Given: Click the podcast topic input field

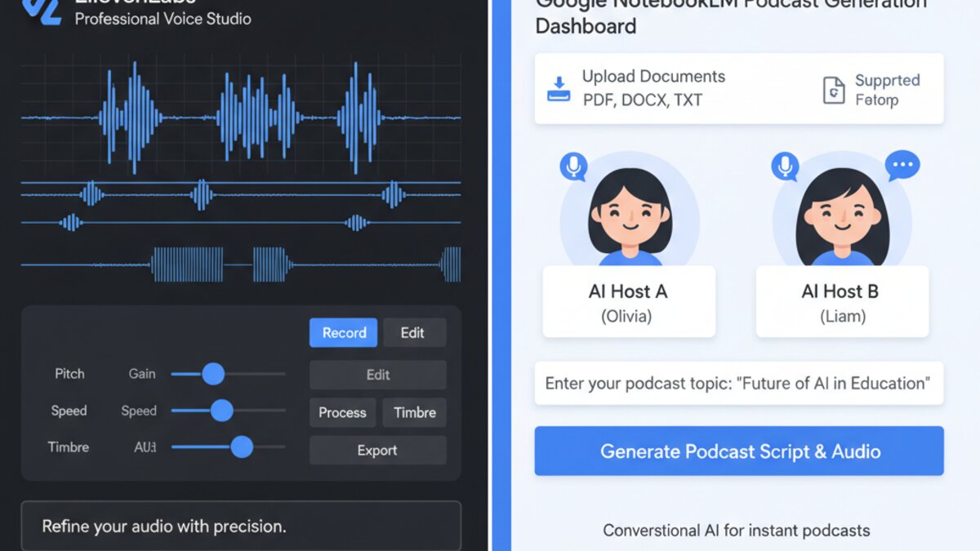Looking at the screenshot, I should pyautogui.click(x=739, y=383).
